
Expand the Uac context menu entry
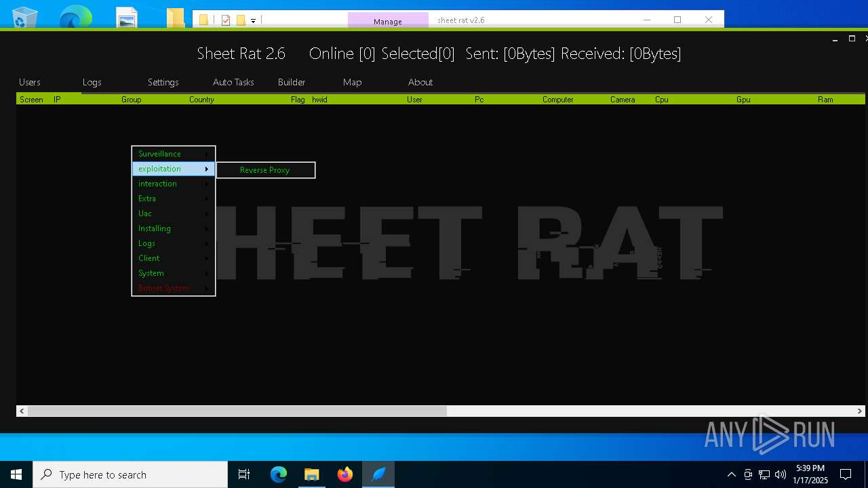coord(174,213)
